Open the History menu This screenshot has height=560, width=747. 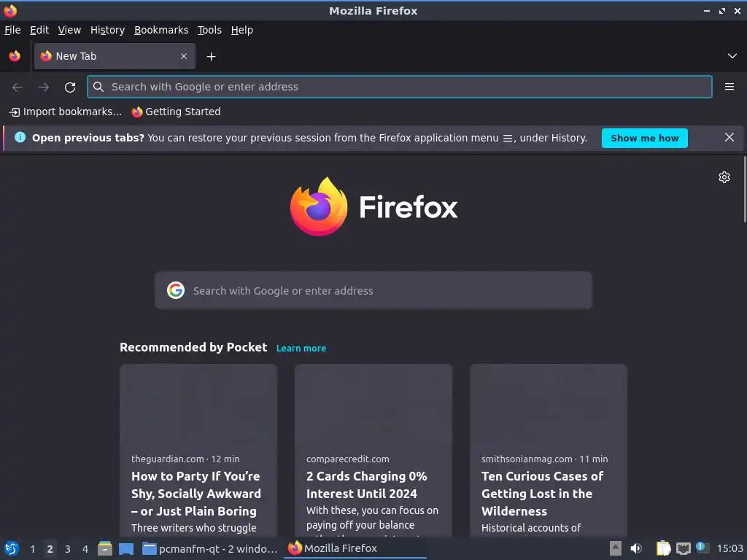pyautogui.click(x=108, y=30)
